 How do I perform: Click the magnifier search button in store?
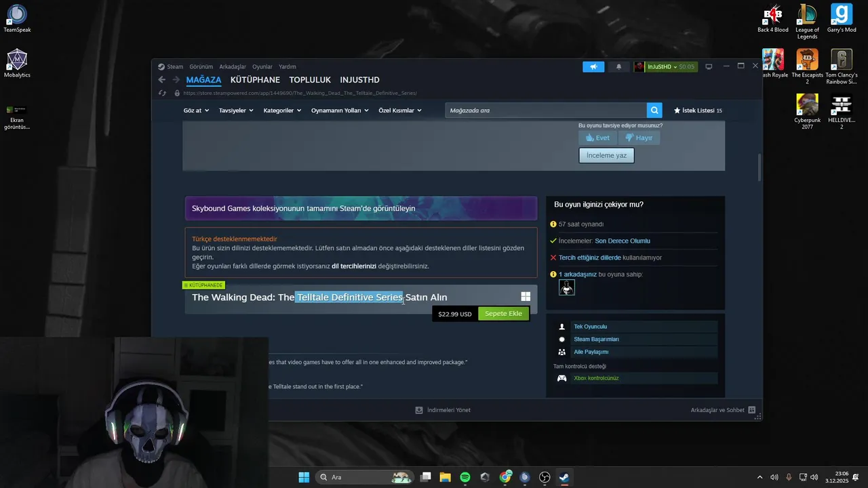coord(654,110)
